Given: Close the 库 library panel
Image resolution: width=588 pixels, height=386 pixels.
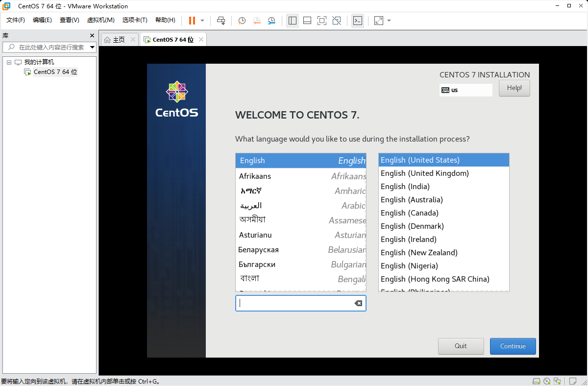Looking at the screenshot, I should click(x=92, y=36).
